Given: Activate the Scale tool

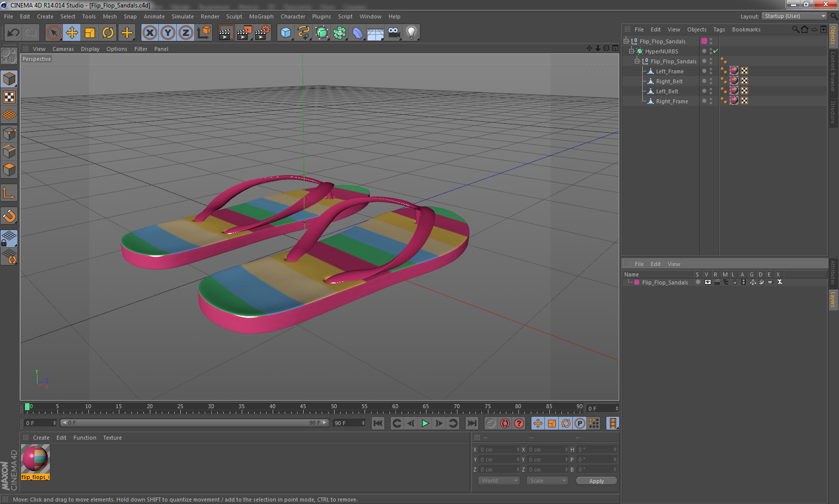Looking at the screenshot, I should pos(90,33).
